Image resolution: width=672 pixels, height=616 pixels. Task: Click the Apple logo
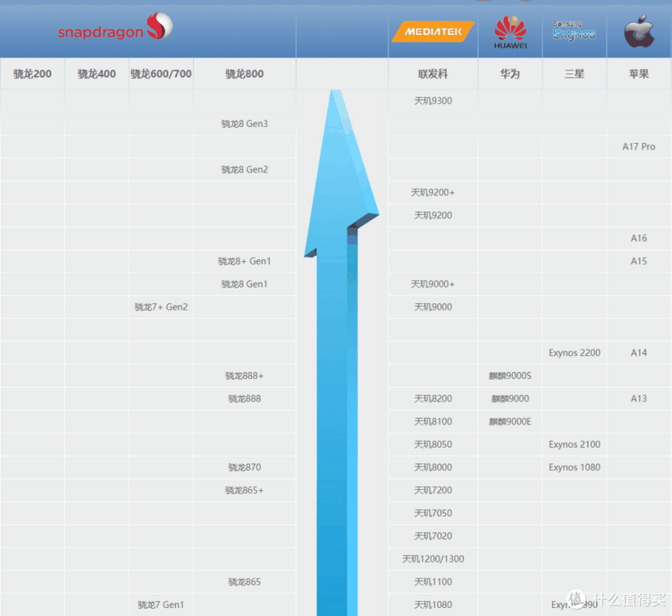point(638,32)
